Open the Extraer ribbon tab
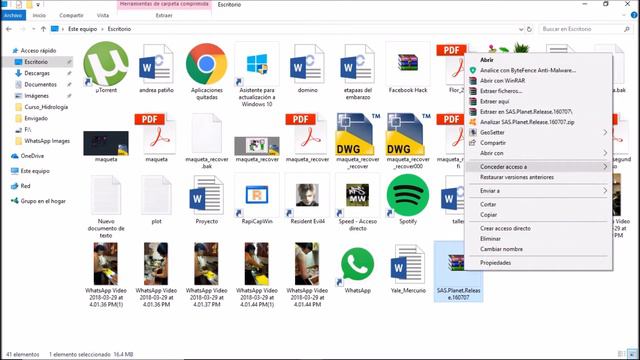Screen dimensions: 640x360 [x=164, y=15]
